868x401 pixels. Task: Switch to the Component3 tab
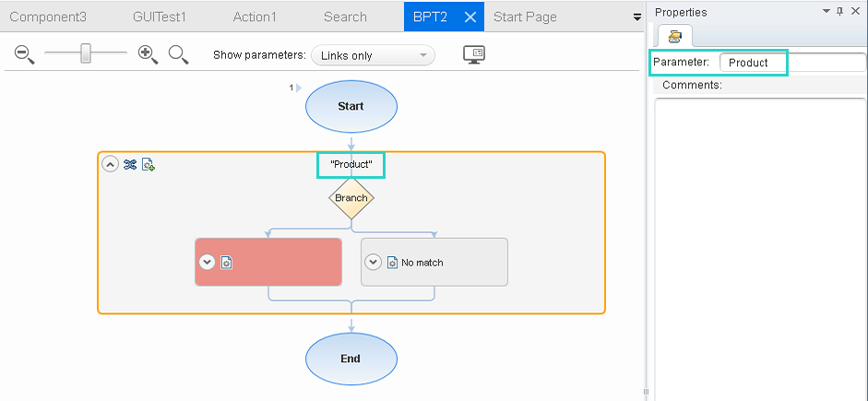[x=48, y=17]
